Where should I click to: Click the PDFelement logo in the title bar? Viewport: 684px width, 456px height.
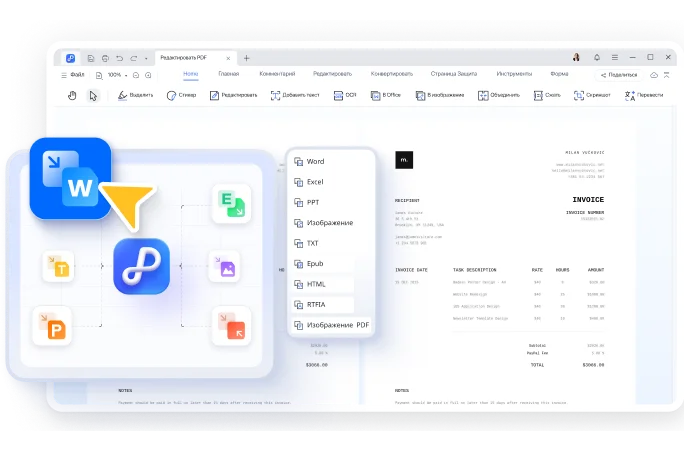click(x=70, y=58)
